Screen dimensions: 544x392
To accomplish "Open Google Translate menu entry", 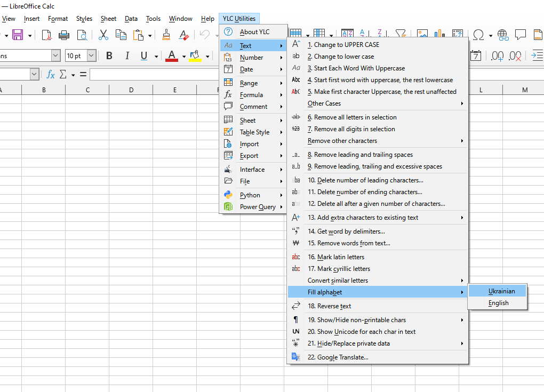I will 338,357.
